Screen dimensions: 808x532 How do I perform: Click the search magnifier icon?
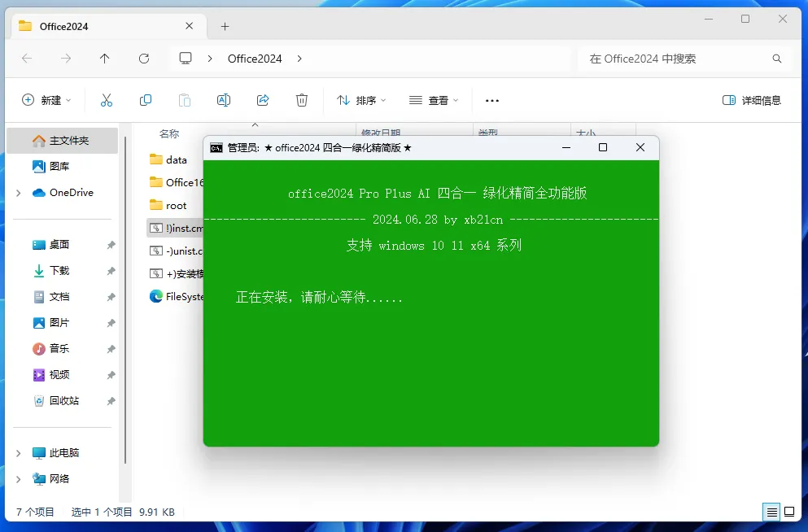[x=777, y=59]
